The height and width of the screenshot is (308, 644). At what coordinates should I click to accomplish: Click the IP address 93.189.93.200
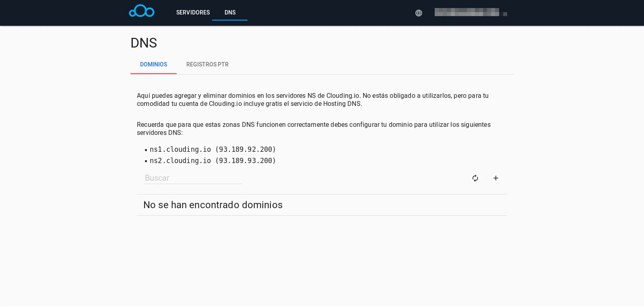pos(246,161)
